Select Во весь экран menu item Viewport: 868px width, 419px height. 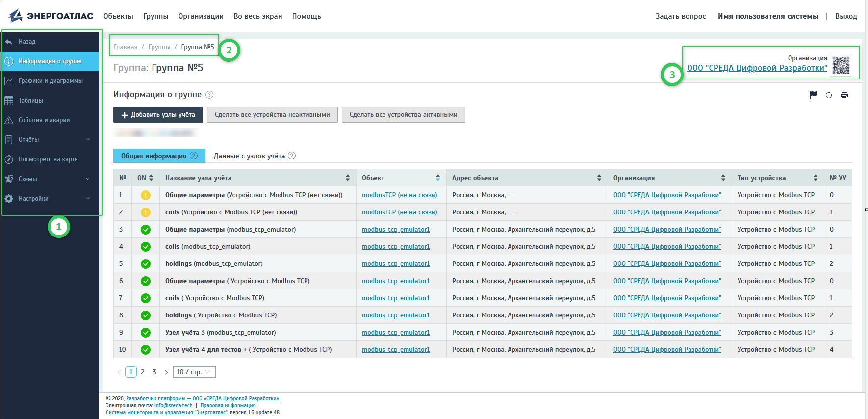pyautogui.click(x=258, y=16)
